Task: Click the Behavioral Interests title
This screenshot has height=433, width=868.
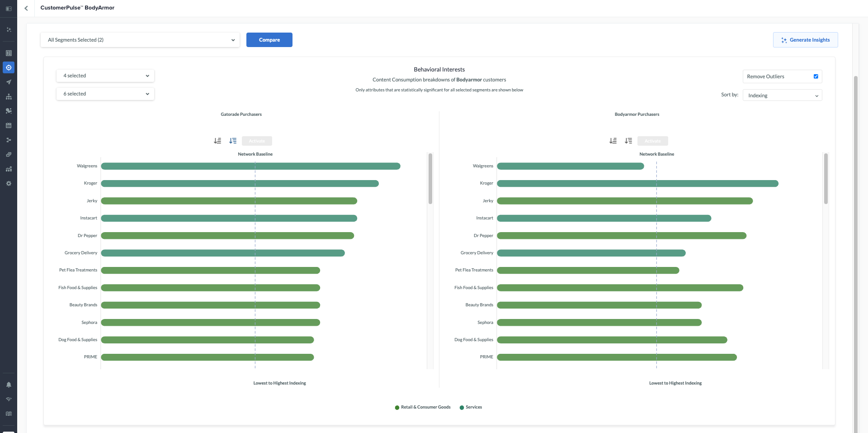Action: (439, 70)
